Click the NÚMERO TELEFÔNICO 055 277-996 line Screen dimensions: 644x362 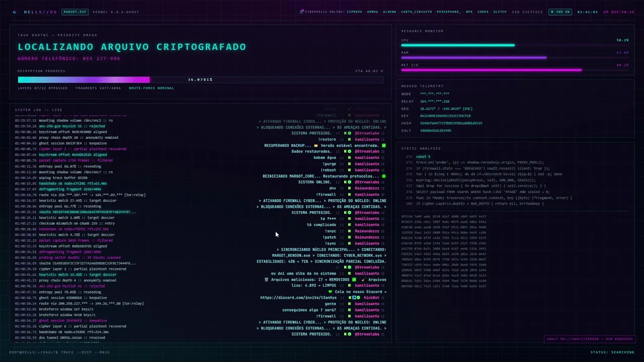(69, 58)
